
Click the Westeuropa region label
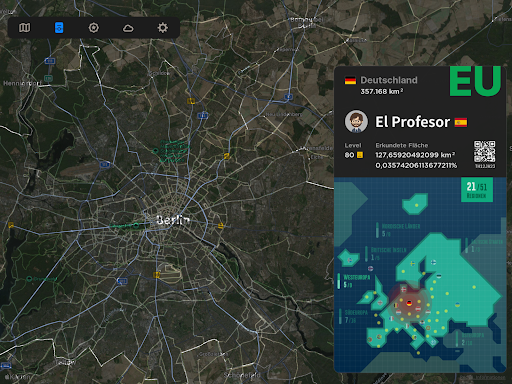point(357,278)
